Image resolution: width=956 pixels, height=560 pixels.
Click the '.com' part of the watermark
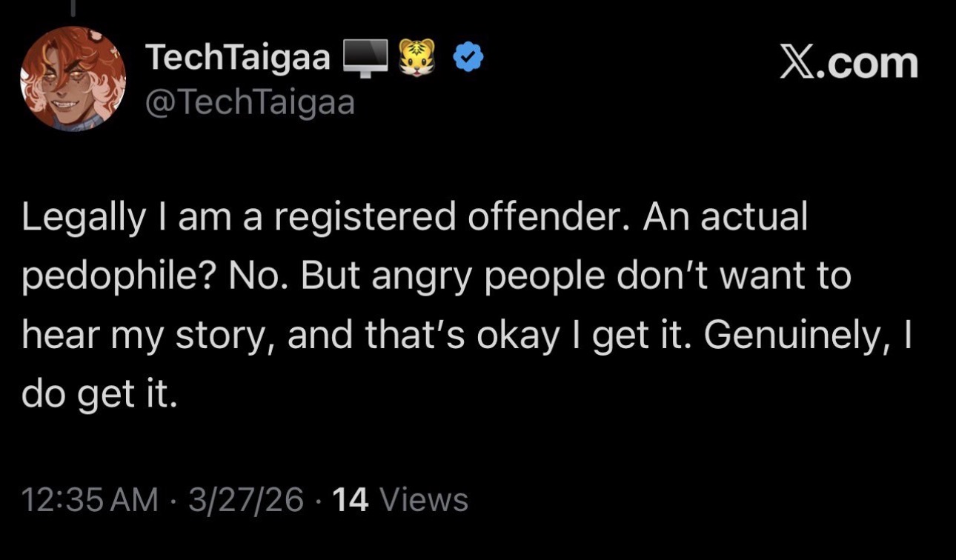pos(869,62)
